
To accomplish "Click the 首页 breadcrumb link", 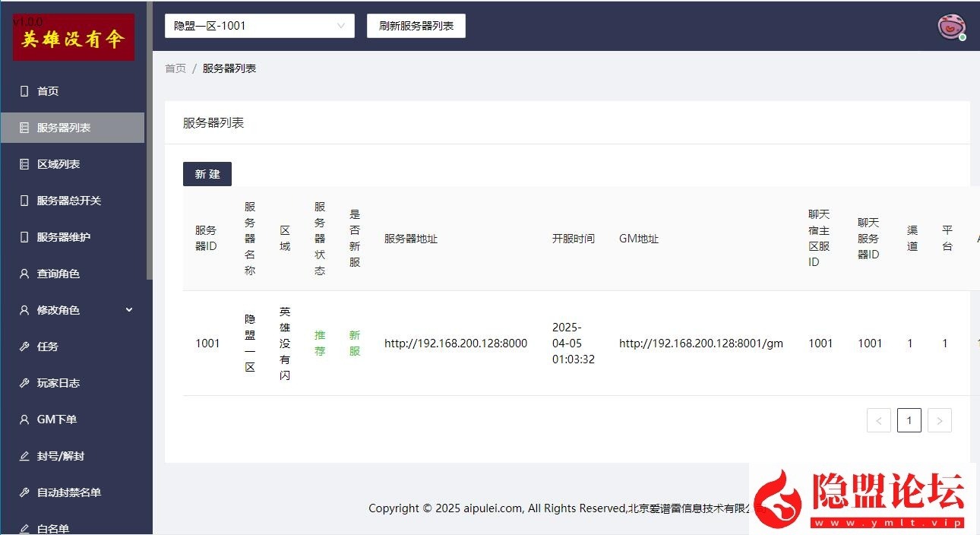I will click(175, 68).
